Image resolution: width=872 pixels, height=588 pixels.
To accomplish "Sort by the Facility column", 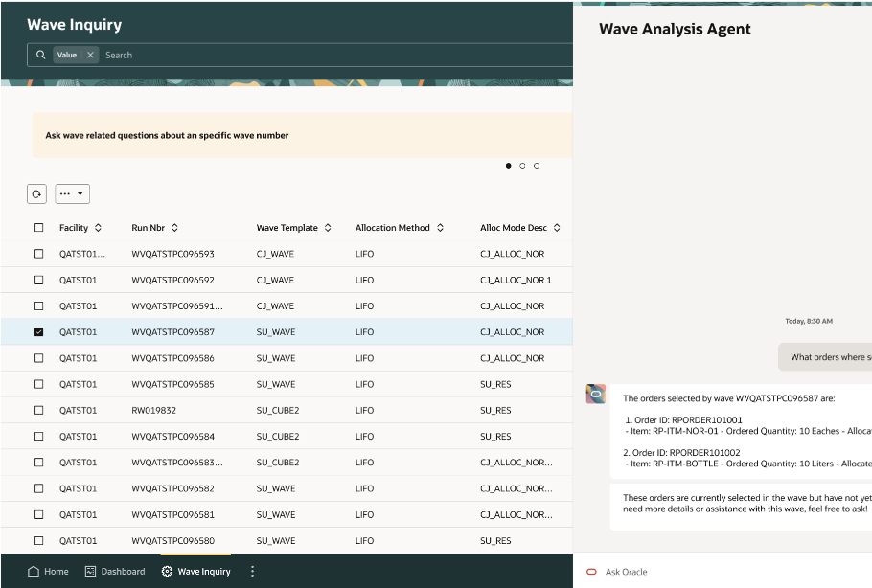I will point(98,228).
